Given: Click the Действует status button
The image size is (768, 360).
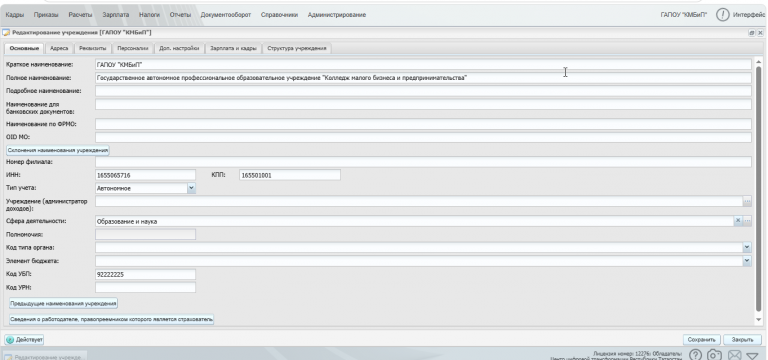Looking at the screenshot, I should [x=24, y=339].
